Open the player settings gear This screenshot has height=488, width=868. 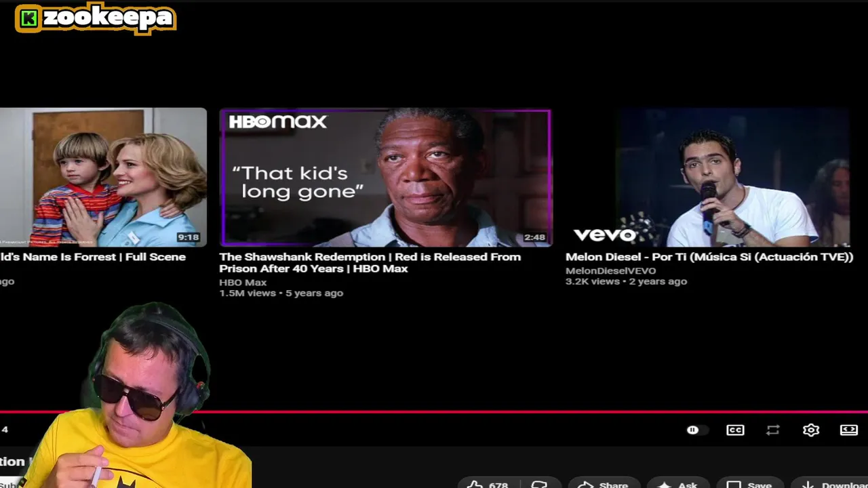pos(811,430)
